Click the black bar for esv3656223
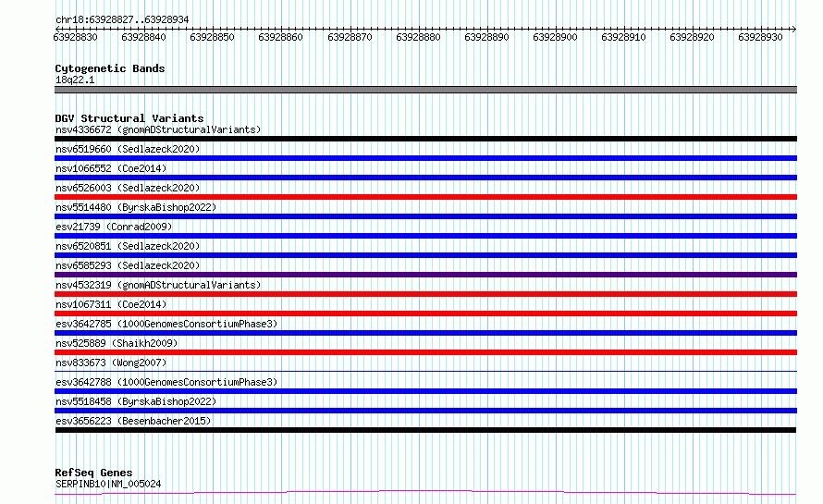 point(425,430)
